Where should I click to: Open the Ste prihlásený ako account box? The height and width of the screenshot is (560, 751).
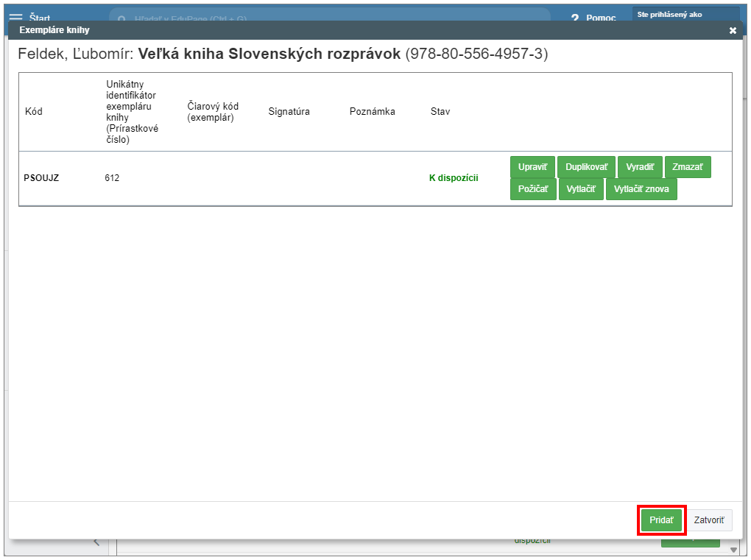pyautogui.click(x=685, y=15)
